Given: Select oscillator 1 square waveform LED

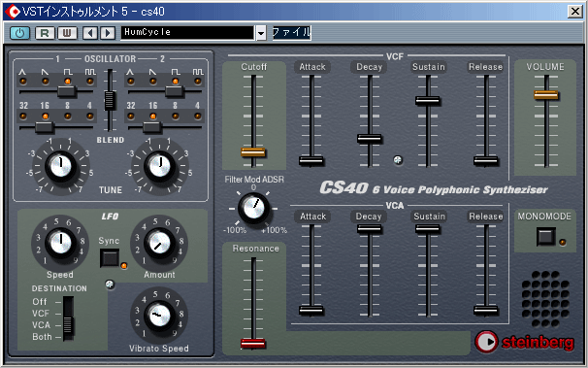Looking at the screenshot, I should click(68, 81).
